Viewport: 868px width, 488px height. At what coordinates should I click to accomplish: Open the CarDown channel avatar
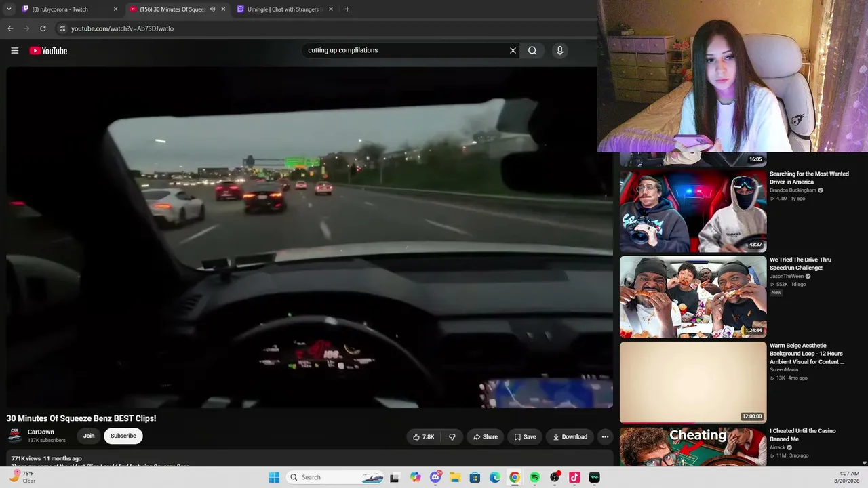[x=15, y=436]
